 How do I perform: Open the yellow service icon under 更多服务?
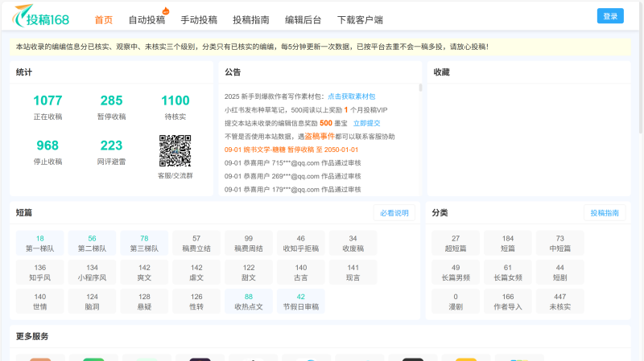pos(466,359)
